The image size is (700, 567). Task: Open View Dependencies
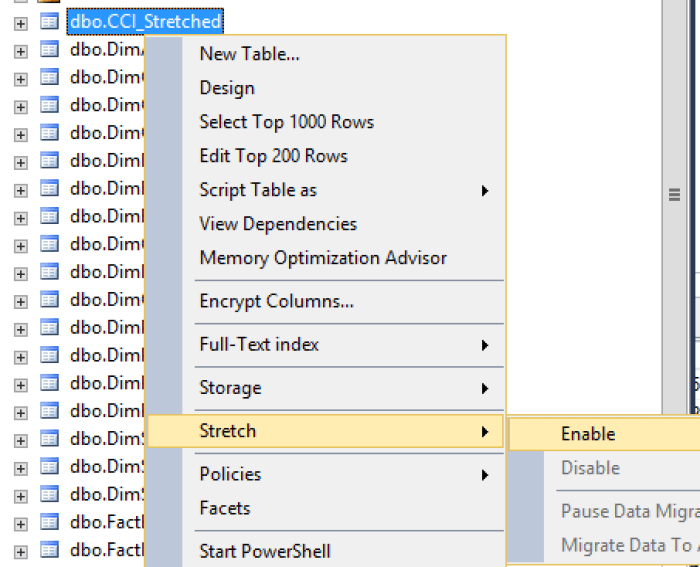[278, 224]
